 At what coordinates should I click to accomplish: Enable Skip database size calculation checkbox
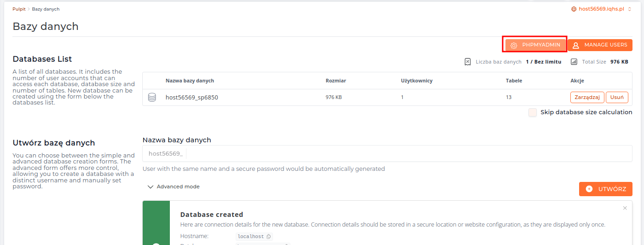pos(533,112)
